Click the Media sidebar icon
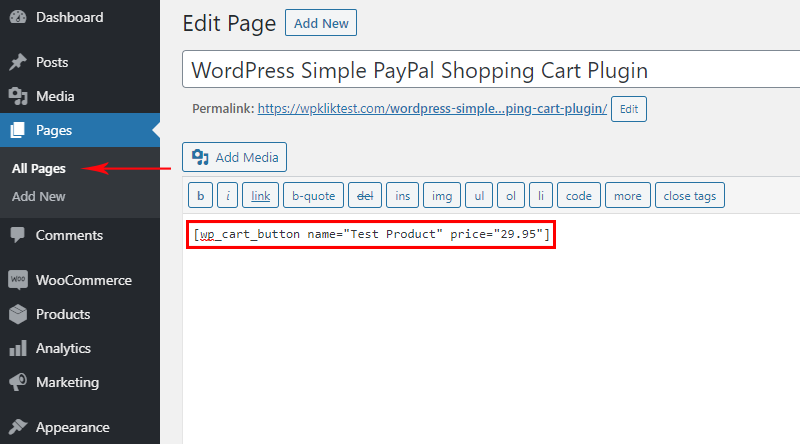 tap(18, 96)
